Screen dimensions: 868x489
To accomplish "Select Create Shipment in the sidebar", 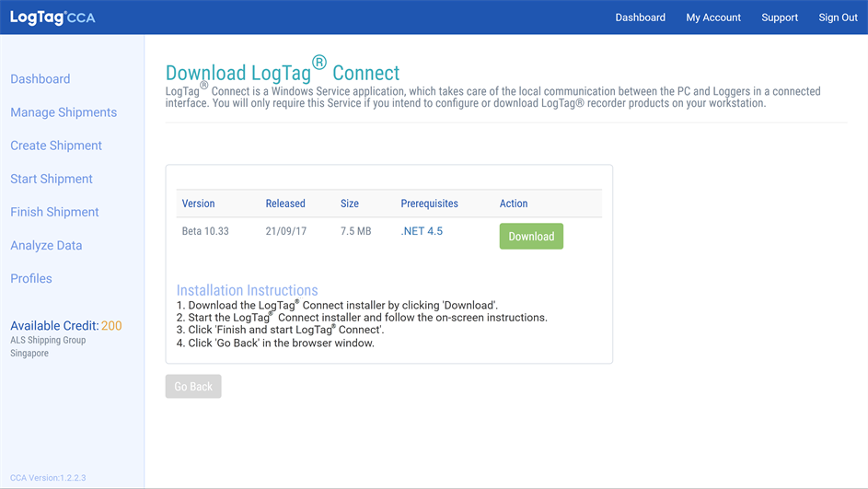I will [56, 146].
